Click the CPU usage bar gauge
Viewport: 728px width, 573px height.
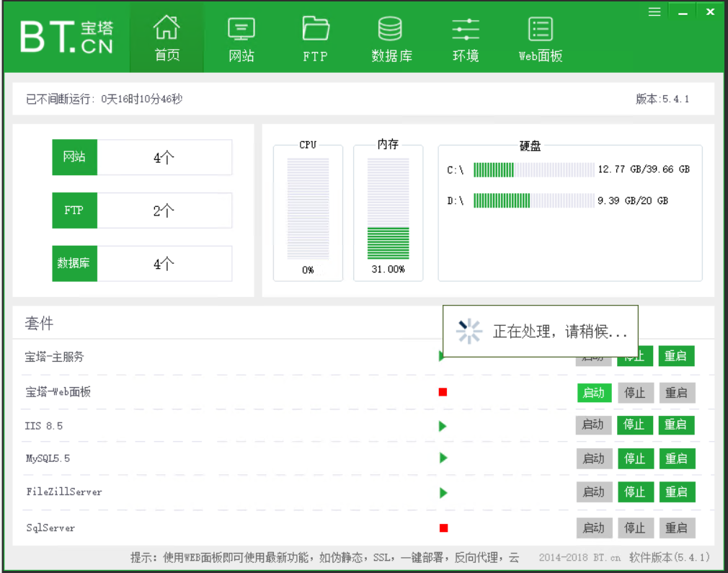pyautogui.click(x=308, y=208)
